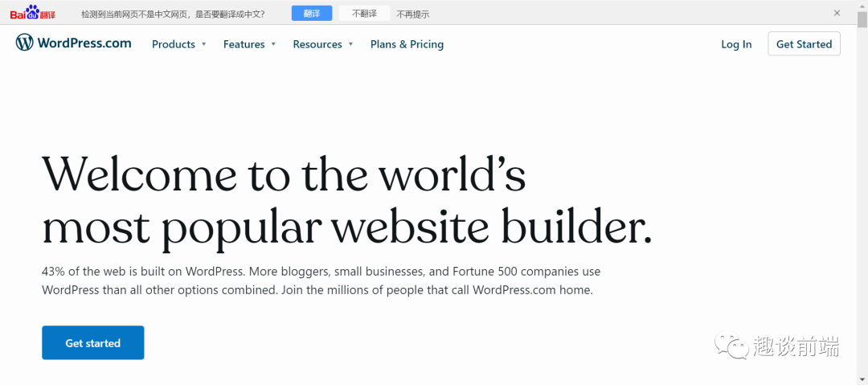Go to Plans & Pricing

pos(407,44)
